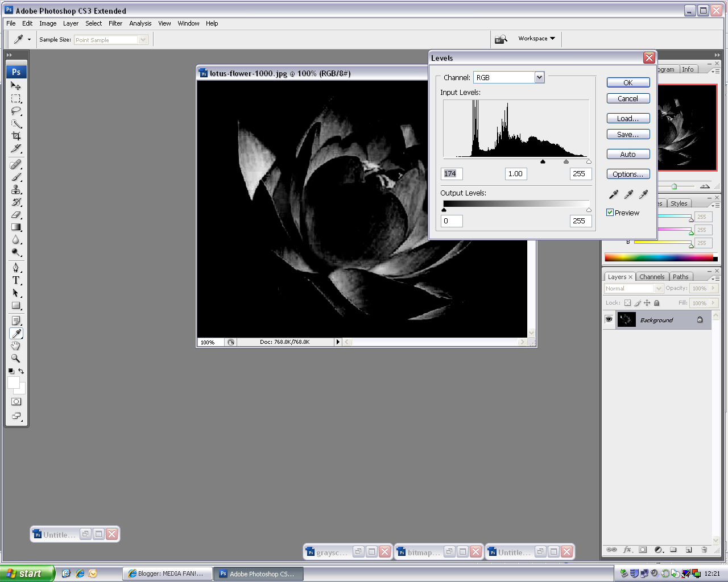Open Bridge from the options bar
Viewport: 728px width, 582px height.
501,39
